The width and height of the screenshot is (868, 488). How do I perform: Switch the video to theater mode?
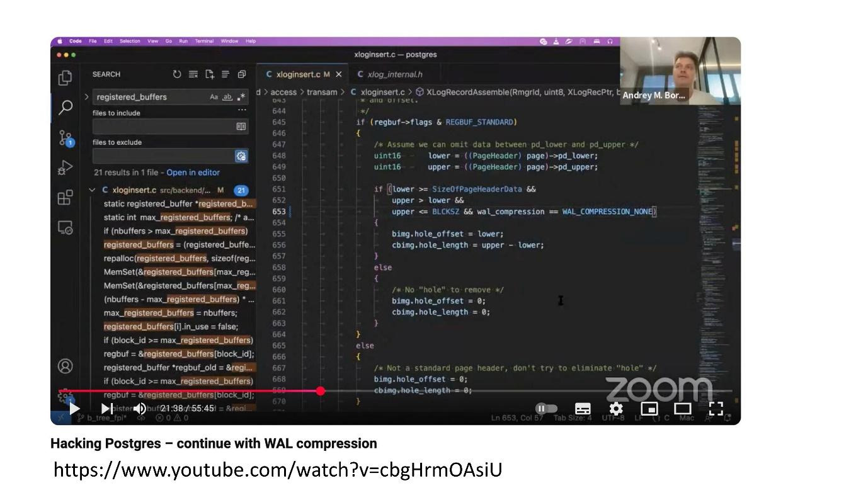pos(683,409)
